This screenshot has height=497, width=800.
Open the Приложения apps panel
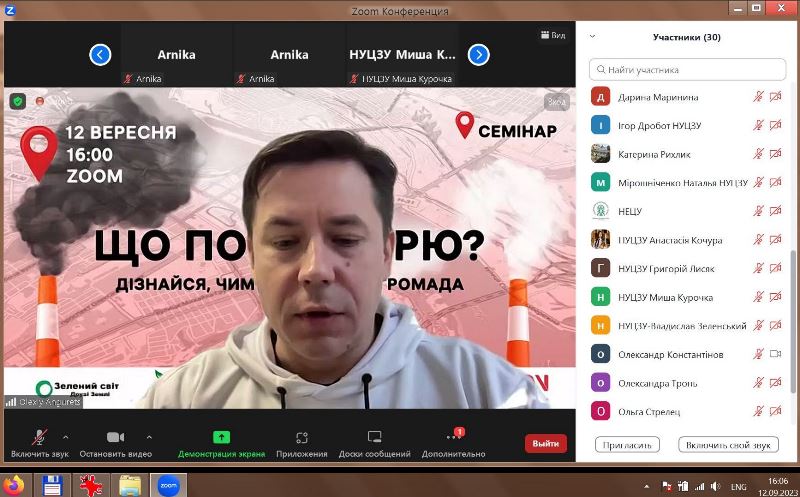tap(302, 438)
